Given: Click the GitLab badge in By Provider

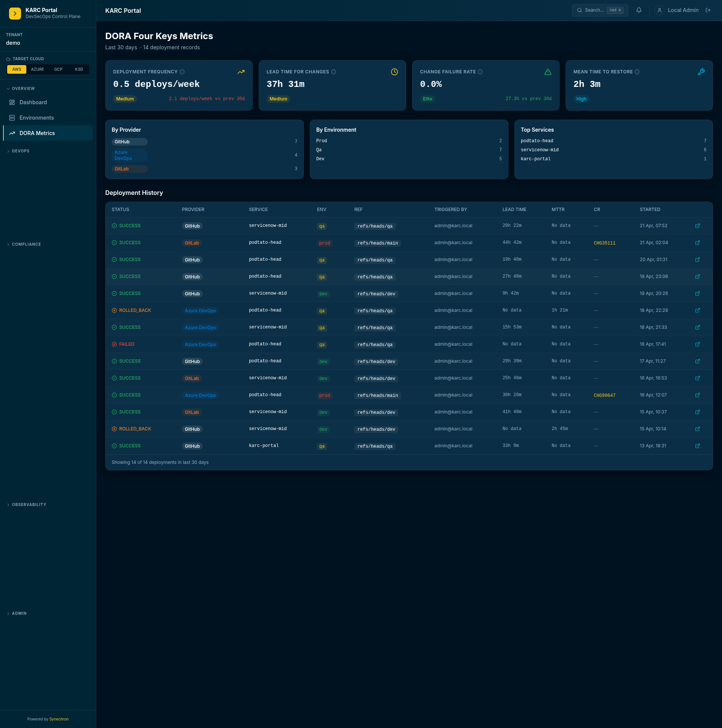Looking at the screenshot, I should tap(130, 169).
